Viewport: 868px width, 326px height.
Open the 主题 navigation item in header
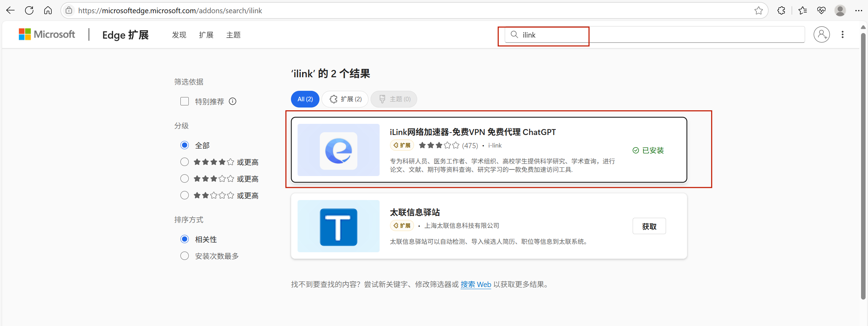point(233,35)
